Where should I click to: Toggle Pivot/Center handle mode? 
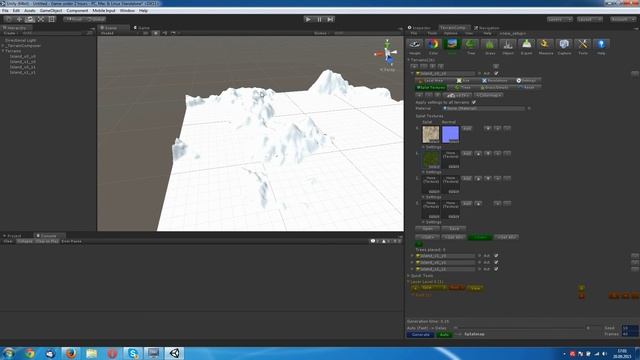pos(75,19)
